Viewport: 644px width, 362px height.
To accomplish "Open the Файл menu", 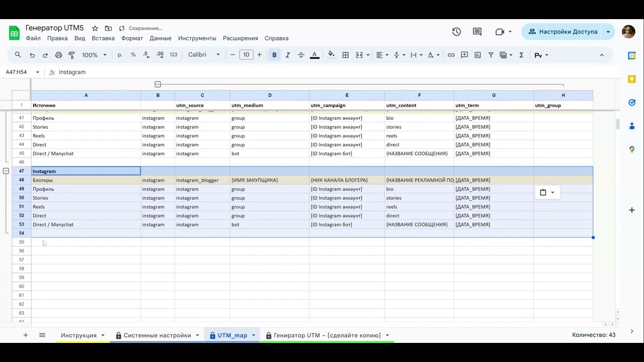I will pos(33,38).
